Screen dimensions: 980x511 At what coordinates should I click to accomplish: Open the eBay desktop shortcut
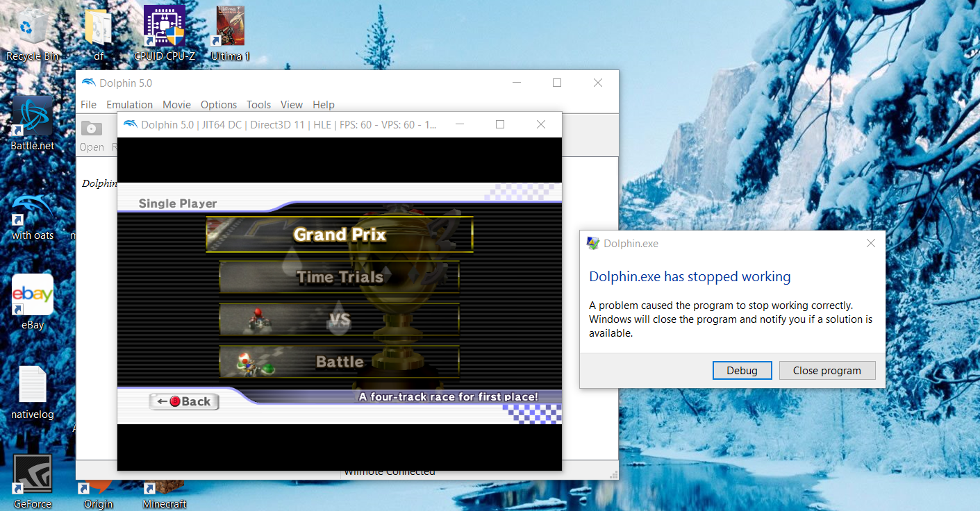pos(33,302)
